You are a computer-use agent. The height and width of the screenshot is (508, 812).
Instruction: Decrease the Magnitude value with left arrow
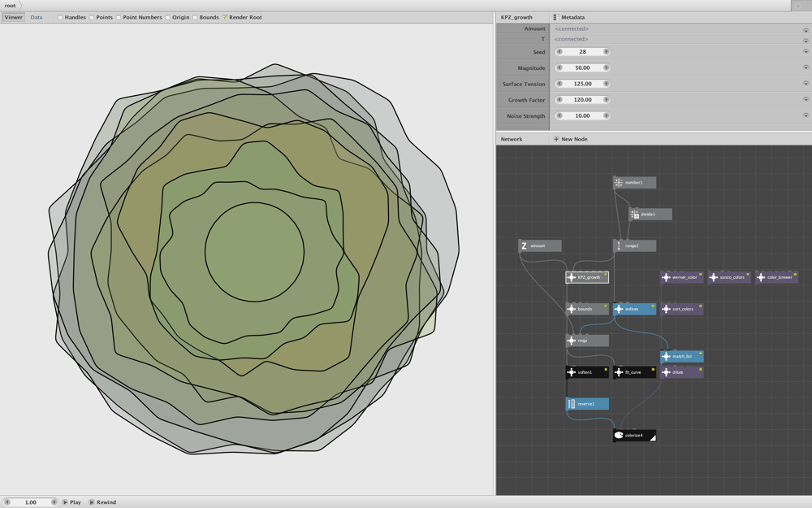coord(559,68)
